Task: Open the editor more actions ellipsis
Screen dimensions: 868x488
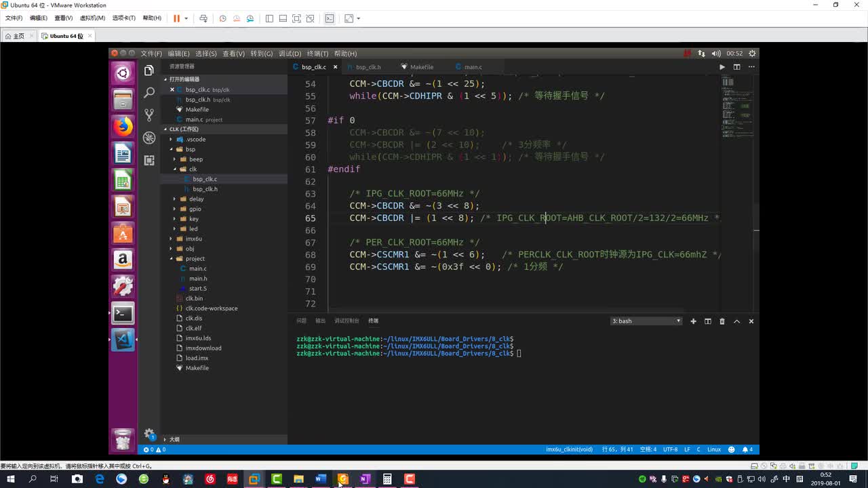Action: 751,67
